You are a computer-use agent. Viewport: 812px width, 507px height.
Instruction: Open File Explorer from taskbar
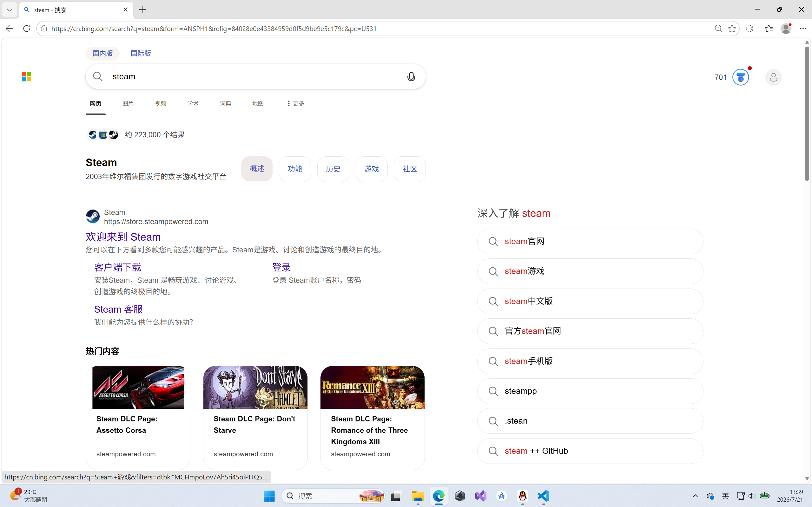click(418, 496)
